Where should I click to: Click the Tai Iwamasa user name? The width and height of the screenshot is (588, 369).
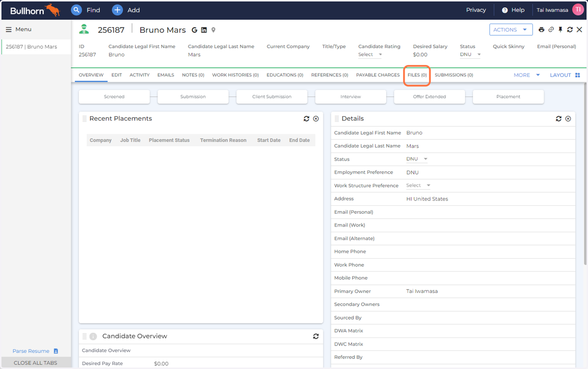pyautogui.click(x=553, y=10)
